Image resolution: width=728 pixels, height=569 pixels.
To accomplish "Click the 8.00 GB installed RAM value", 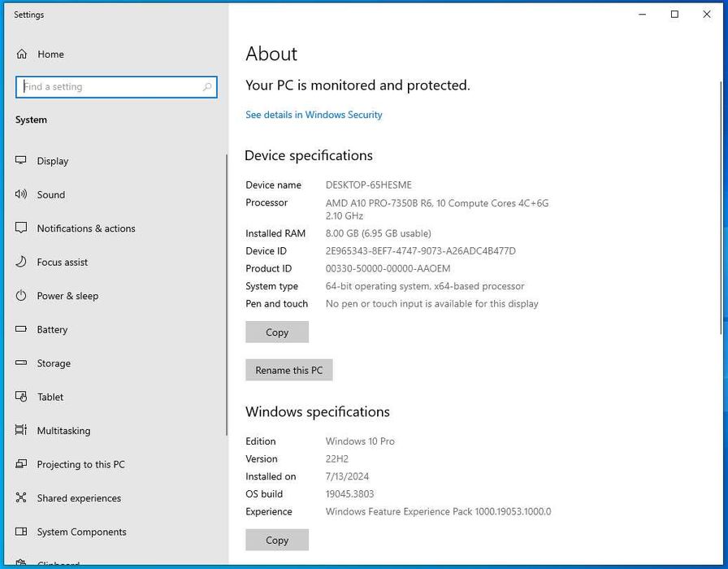I will 379,233.
